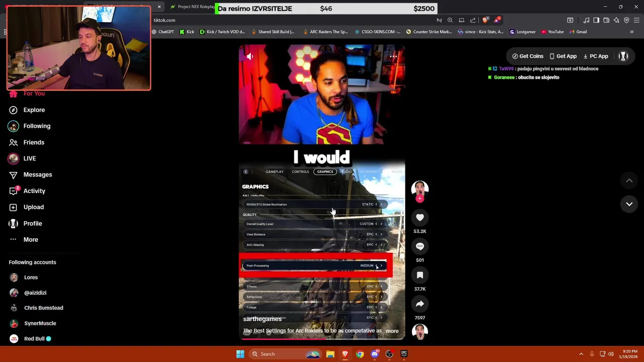Open the ChatGPT bookmark
644x362 pixels.
click(163, 32)
